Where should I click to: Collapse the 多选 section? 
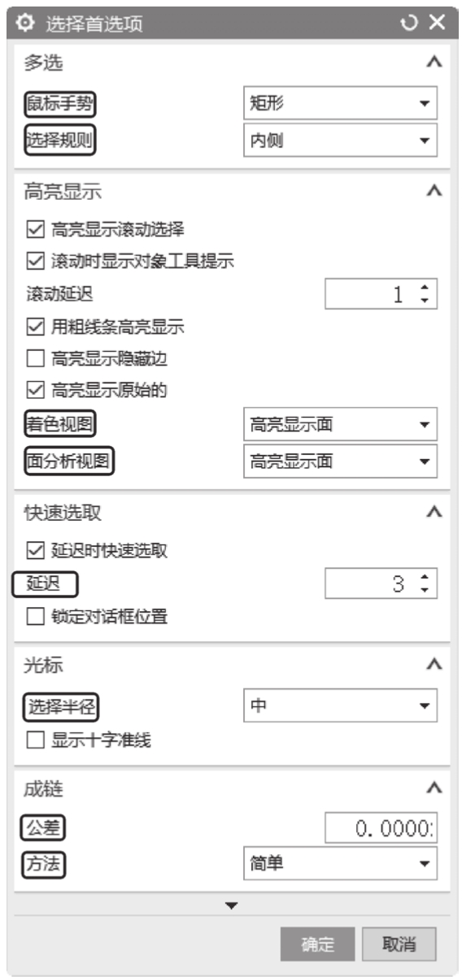tap(434, 62)
